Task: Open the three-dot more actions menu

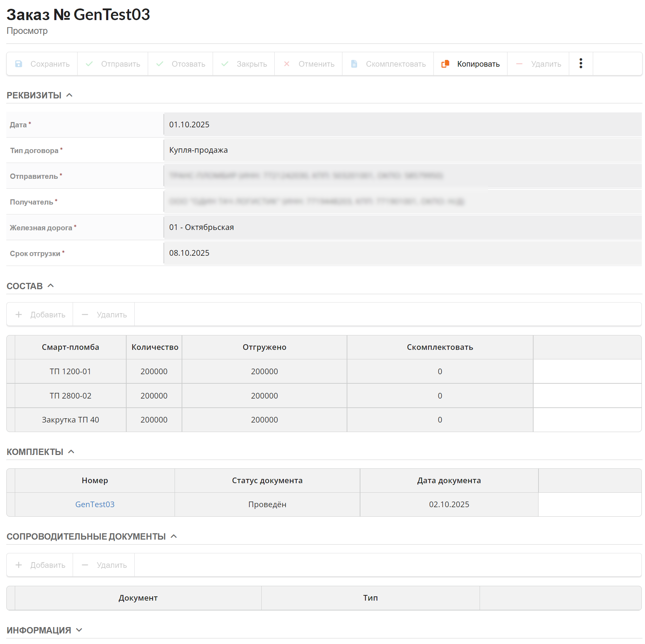Action: [x=581, y=63]
